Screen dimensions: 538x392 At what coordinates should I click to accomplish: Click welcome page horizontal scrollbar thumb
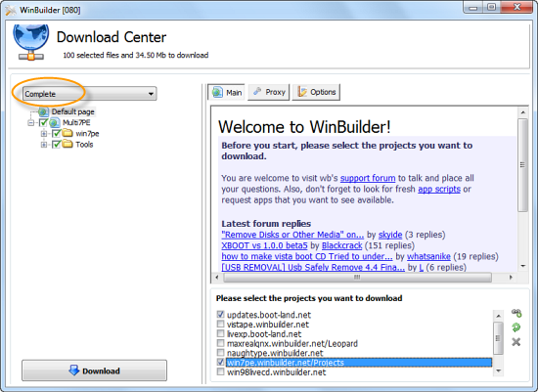click(x=357, y=277)
